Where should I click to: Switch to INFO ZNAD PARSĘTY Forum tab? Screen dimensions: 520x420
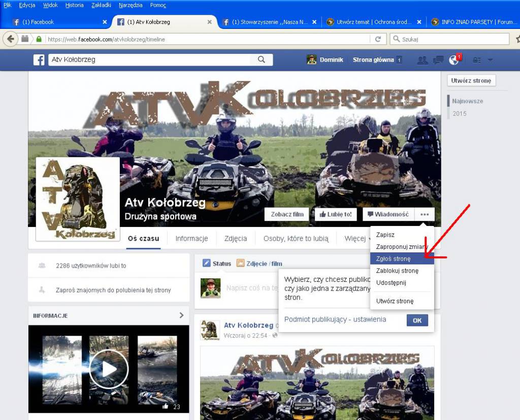click(x=474, y=22)
